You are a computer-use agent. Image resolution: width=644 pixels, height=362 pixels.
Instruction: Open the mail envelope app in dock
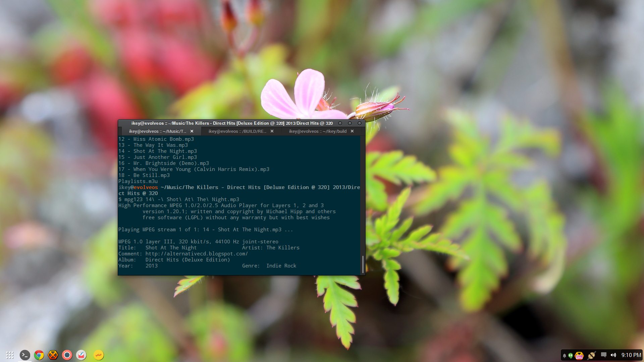click(x=81, y=355)
